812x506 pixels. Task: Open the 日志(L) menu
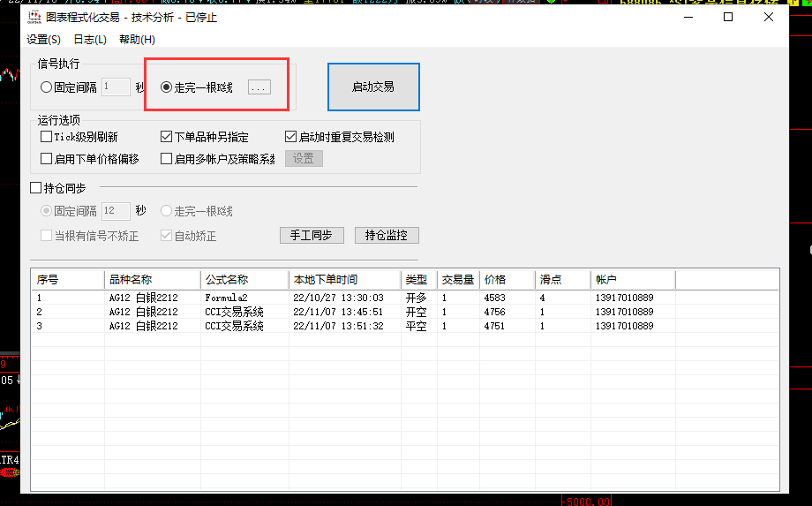pos(89,40)
